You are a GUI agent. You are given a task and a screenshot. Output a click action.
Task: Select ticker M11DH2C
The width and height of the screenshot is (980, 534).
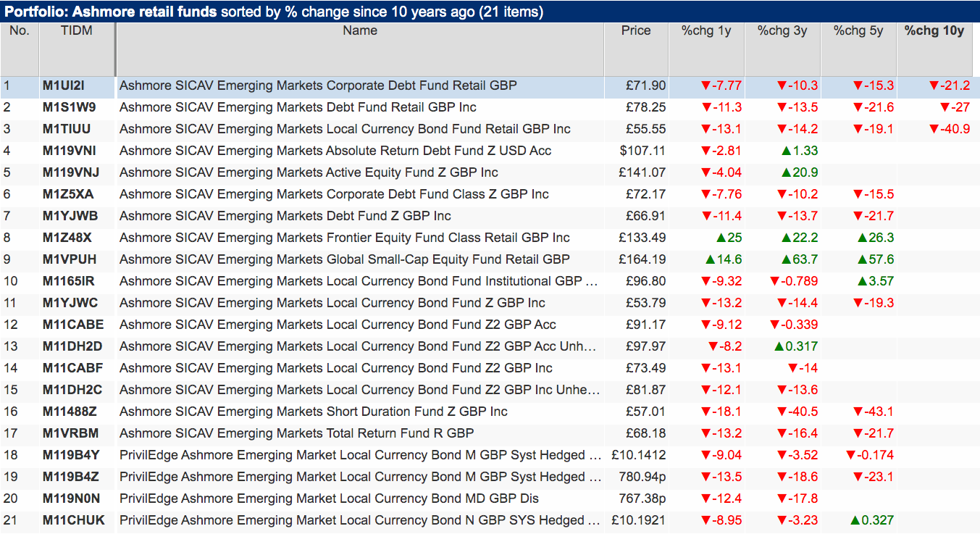point(72,390)
